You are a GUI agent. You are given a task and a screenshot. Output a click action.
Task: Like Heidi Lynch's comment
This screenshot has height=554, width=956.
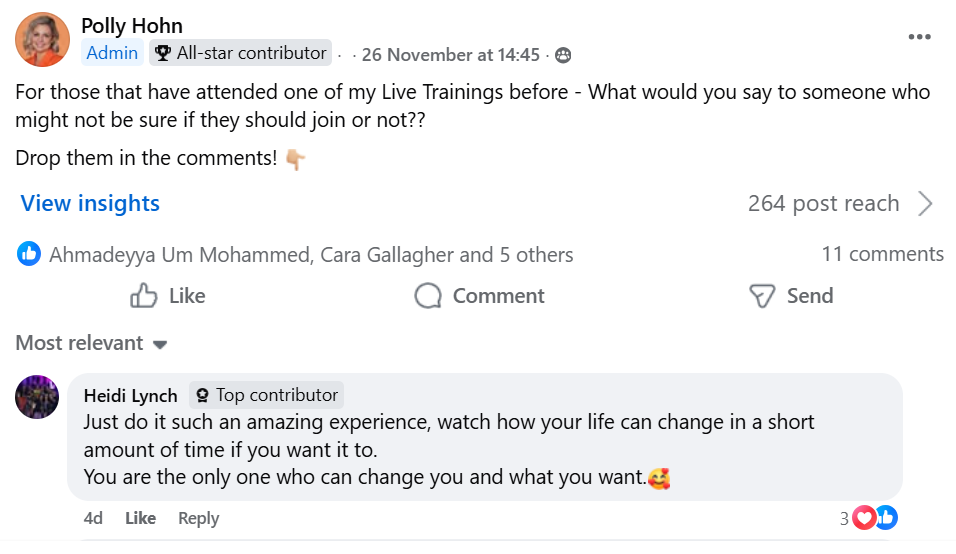140,518
